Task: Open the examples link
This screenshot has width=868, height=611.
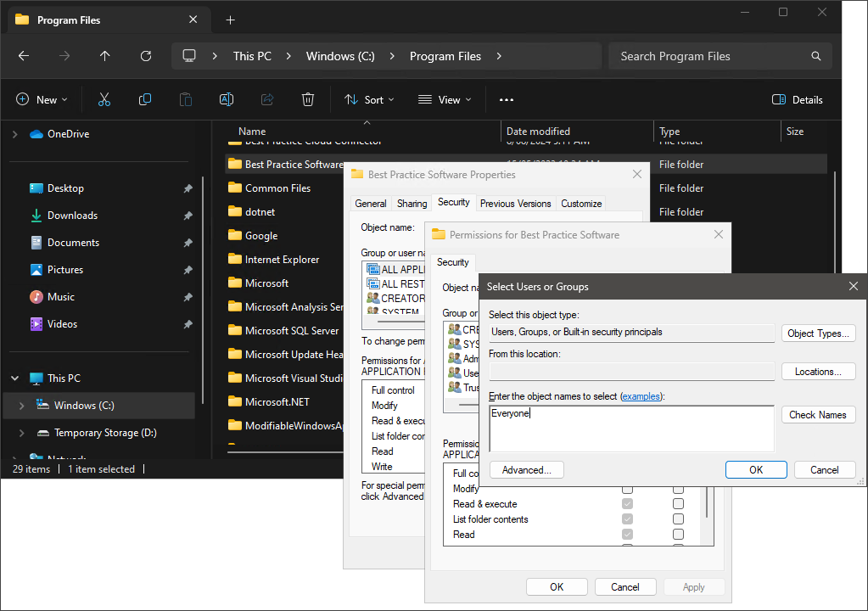Action: pyautogui.click(x=641, y=396)
